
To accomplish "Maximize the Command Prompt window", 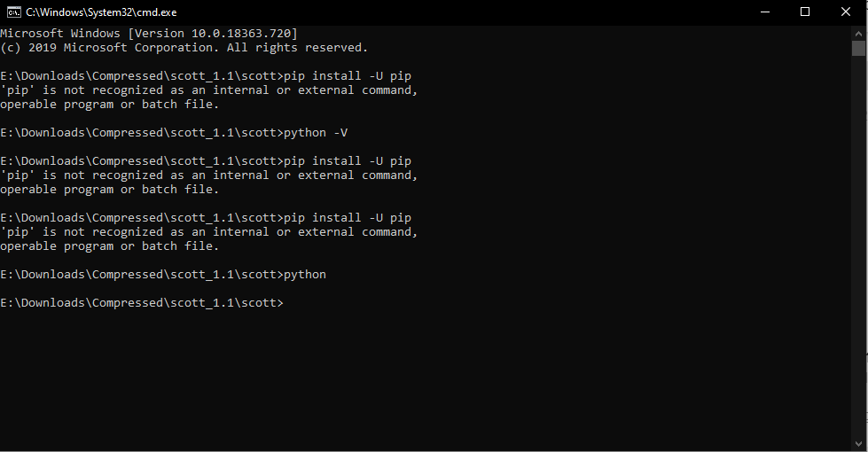I will tap(805, 12).
